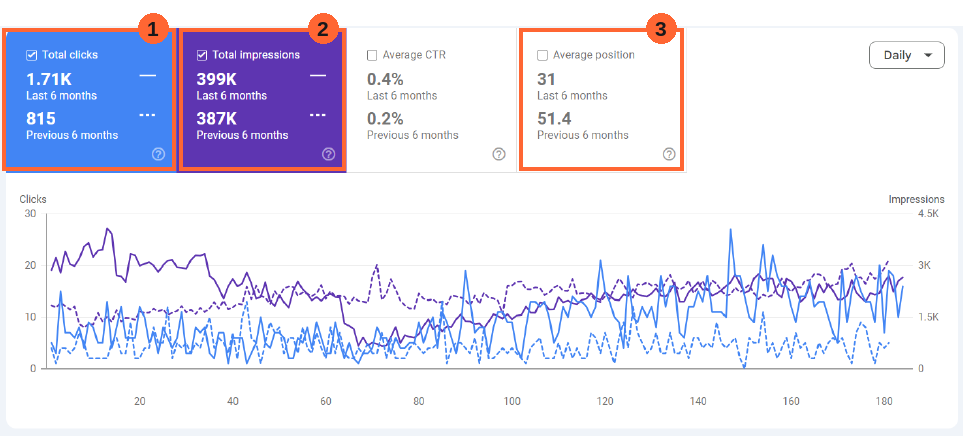Image resolution: width=963 pixels, height=436 pixels.
Task: Open help icon on Average position card
Action: tap(669, 154)
